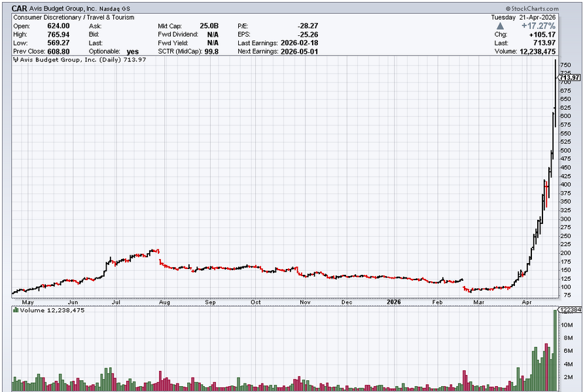Click the bold 2026 year axis label
Screen dimensions: 583x392
[x=393, y=302]
